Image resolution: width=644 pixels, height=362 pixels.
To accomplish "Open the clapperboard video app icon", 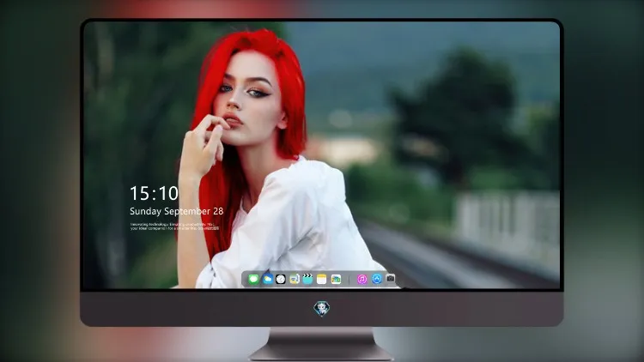I will (307, 280).
